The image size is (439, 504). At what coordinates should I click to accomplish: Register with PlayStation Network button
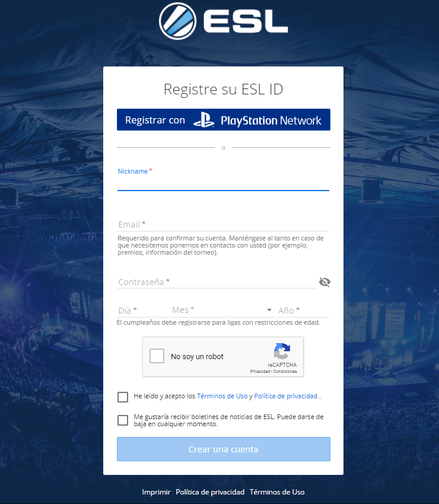pos(224,119)
